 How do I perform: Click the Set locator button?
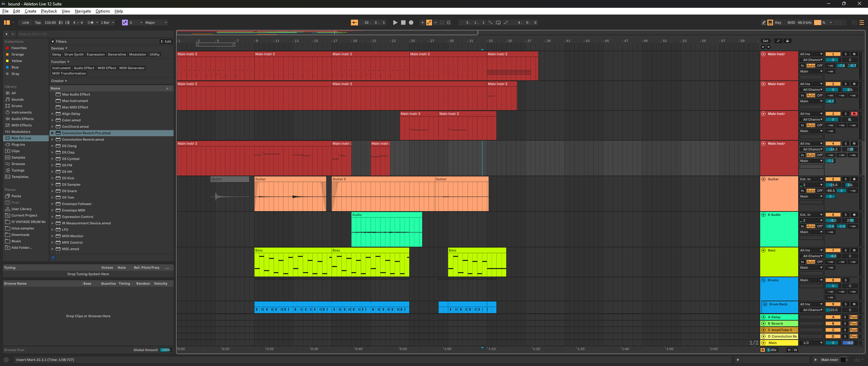click(x=765, y=41)
